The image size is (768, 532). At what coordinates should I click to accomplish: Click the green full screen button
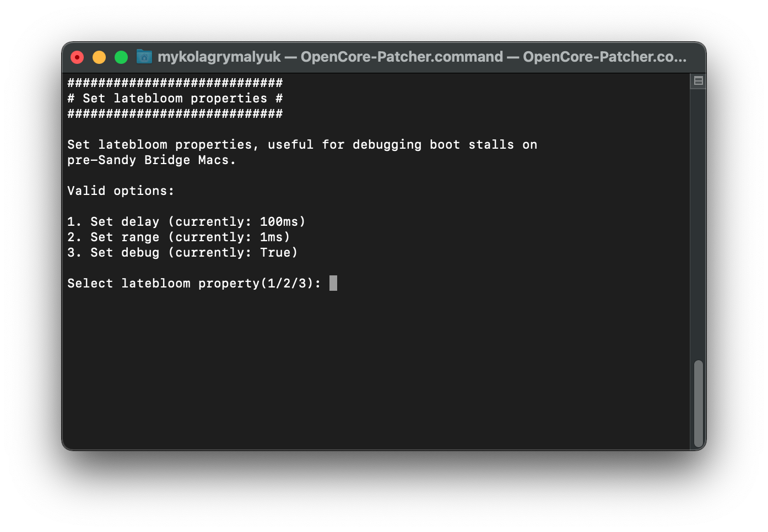click(121, 57)
